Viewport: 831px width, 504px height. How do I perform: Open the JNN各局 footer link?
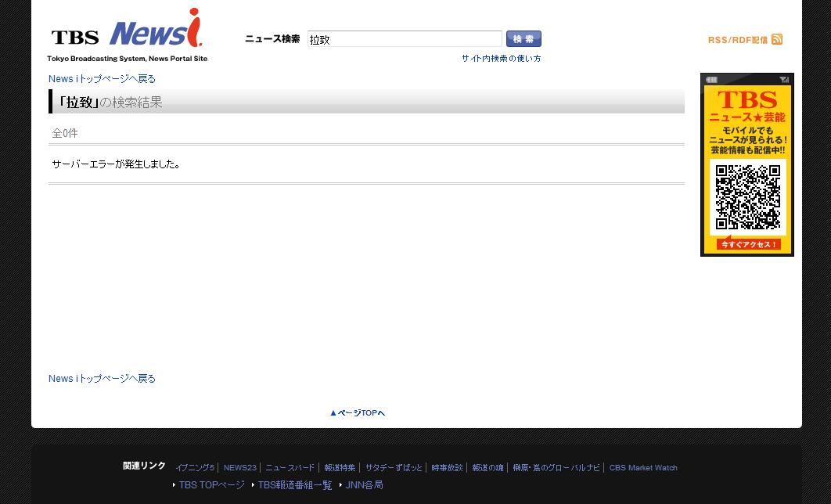tap(364, 485)
